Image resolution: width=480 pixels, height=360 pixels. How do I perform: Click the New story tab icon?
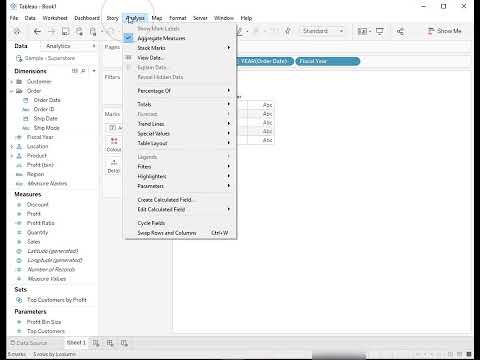click(x=124, y=343)
